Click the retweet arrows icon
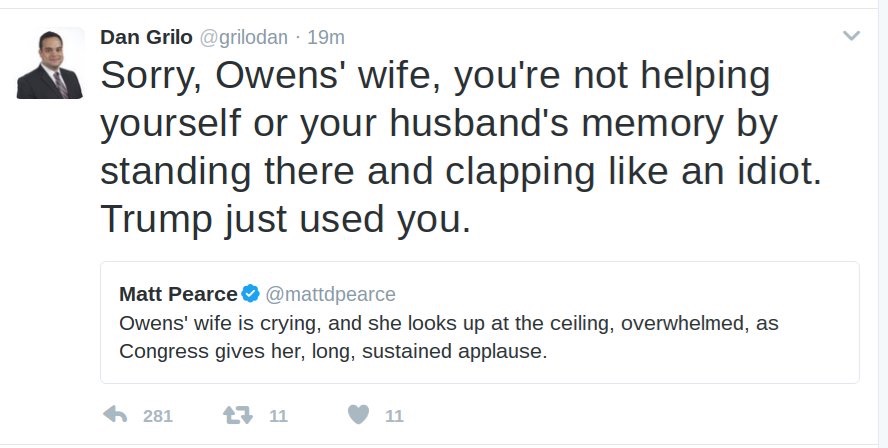This screenshot has height=448, width=888. (x=239, y=415)
